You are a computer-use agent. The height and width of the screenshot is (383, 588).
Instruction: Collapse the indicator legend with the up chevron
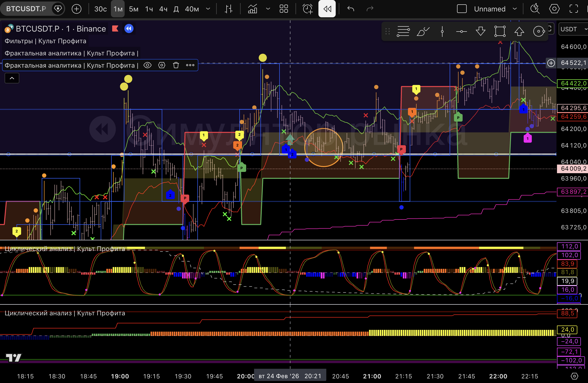(x=12, y=78)
